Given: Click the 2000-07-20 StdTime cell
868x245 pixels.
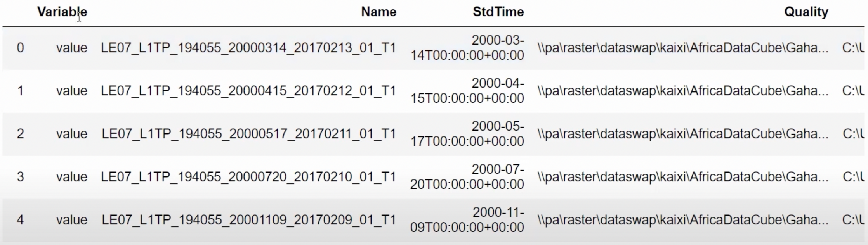Looking at the screenshot, I should coord(467,177).
